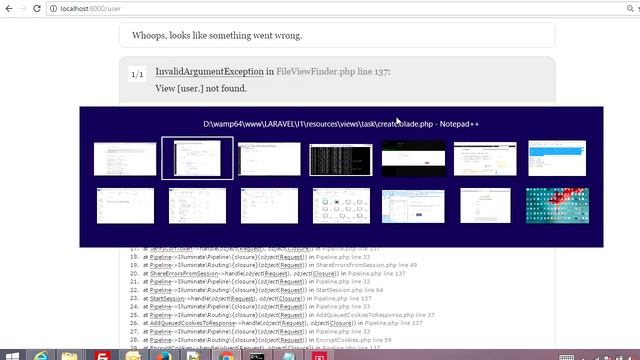Reload the localhost page
Screen dimensions: 640x360
pyautogui.click(x=37, y=9)
